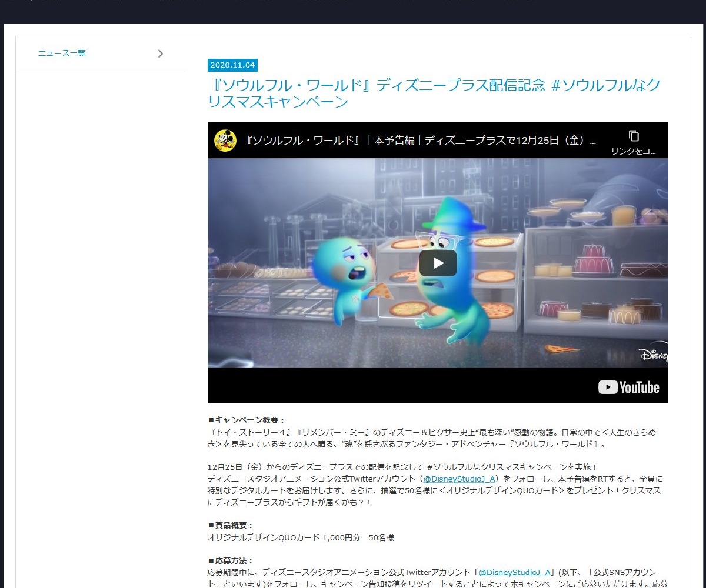Select text オリジナルデザインQUOカード 1,000円分
The width and height of the screenshot is (706, 588).
284,537
